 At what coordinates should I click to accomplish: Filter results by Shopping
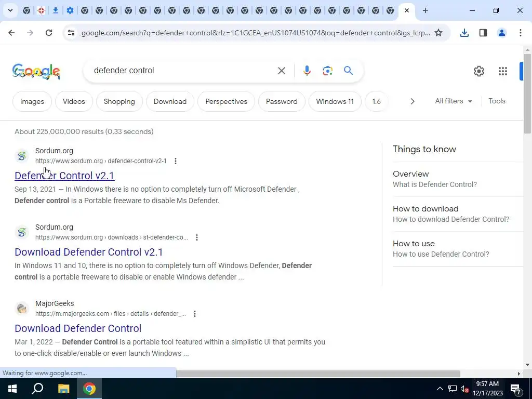[119, 101]
